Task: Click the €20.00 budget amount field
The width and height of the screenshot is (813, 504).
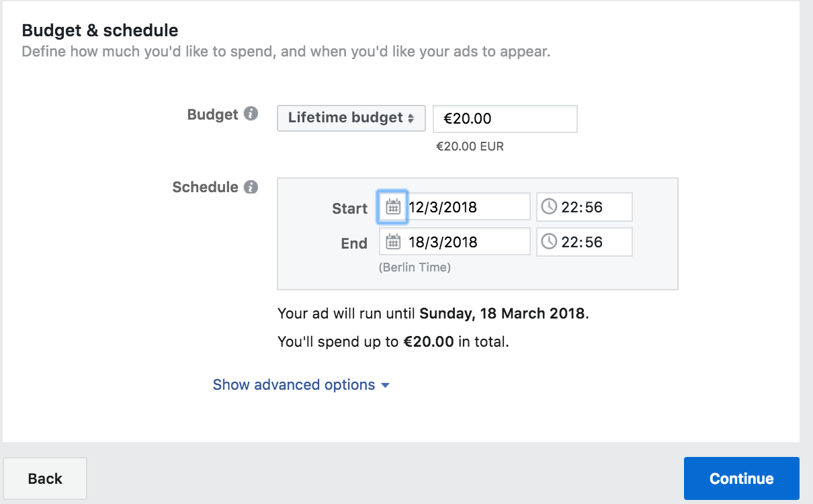Action: tap(505, 119)
